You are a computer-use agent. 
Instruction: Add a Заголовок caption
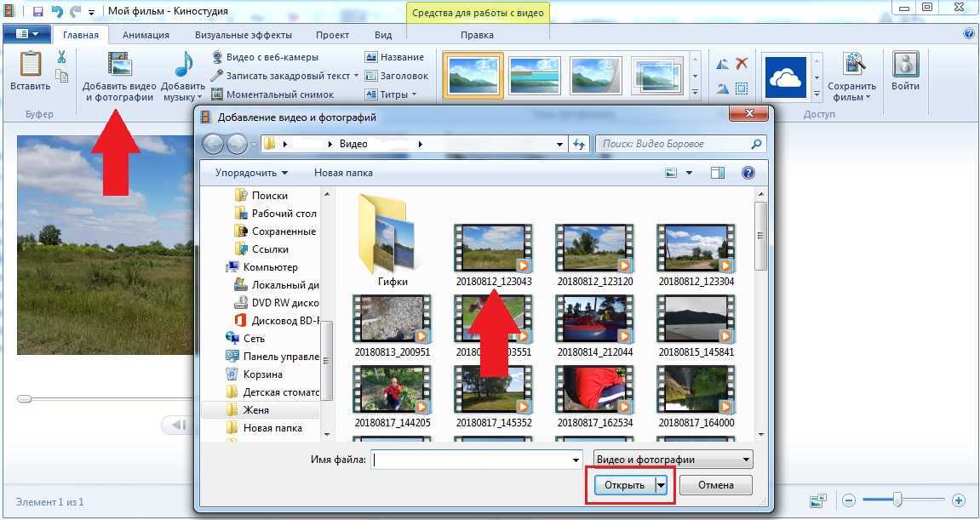coord(397,76)
